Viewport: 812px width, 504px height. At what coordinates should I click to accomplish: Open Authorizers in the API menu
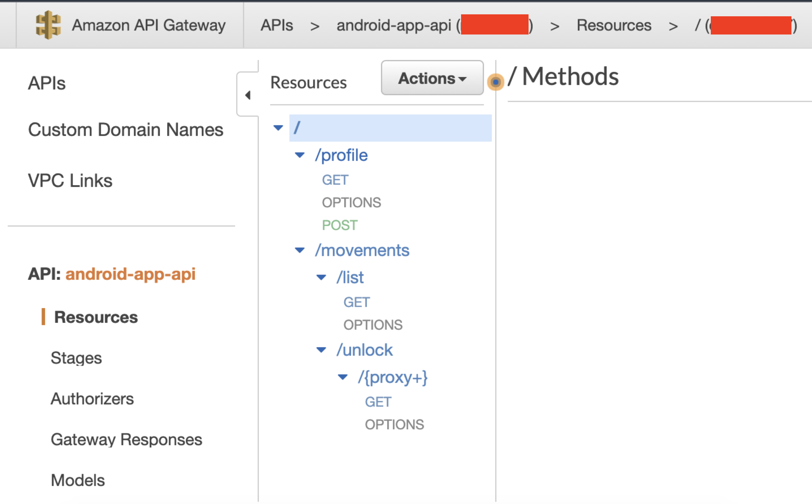tap(92, 399)
